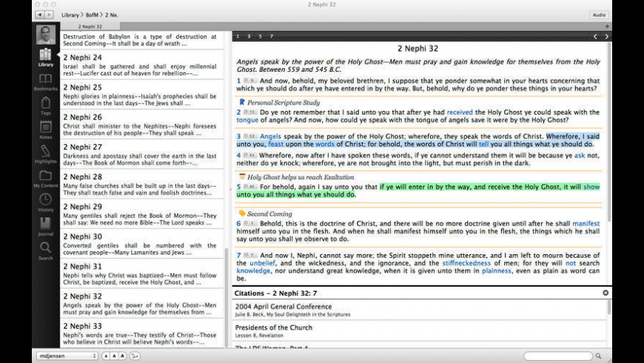This screenshot has height=363, width=644.
Task: Click verse number 1
Action: point(238,81)
